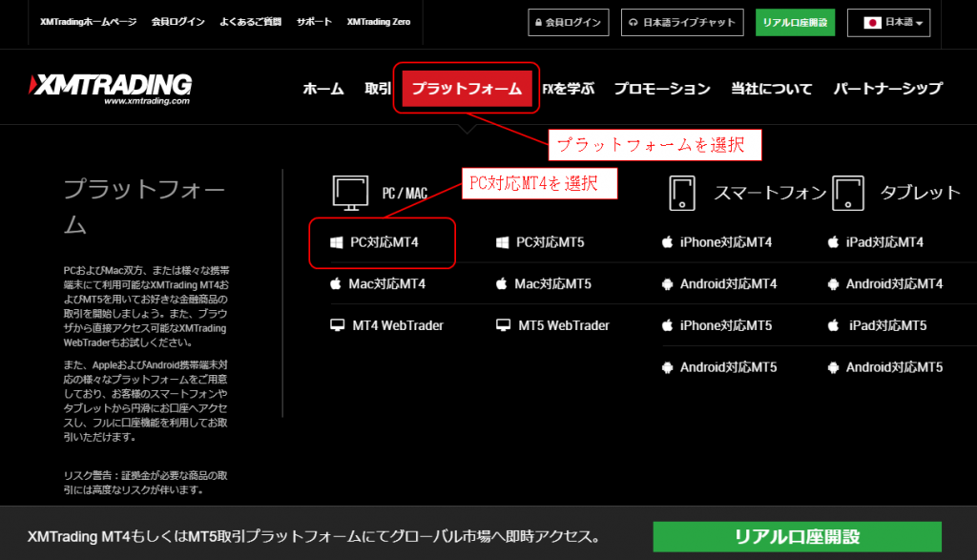The width and height of the screenshot is (977, 560).
Task: Click the Android icon for Android対応MT4 under スマートフォン
Action: [x=667, y=284]
